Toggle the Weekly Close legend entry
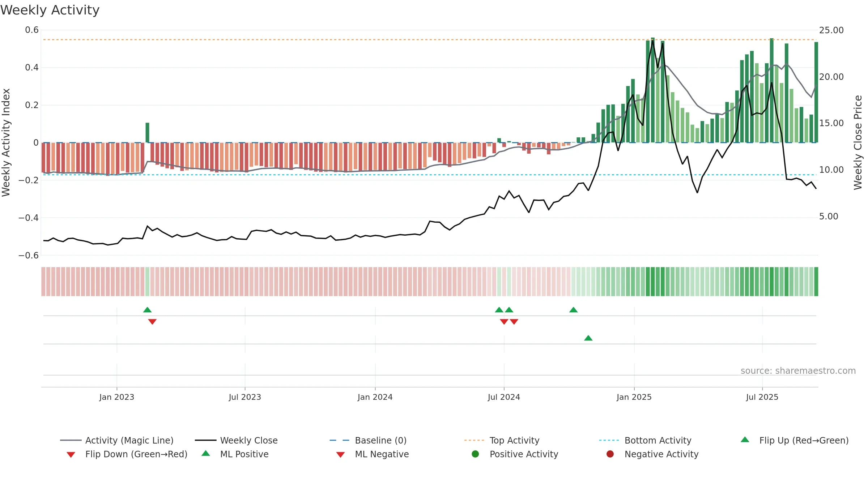 236,440
